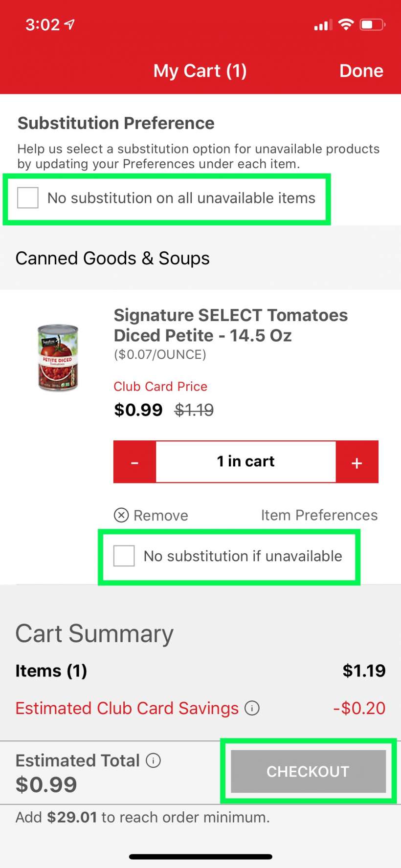Tap the CHECKOUT button
The height and width of the screenshot is (868, 401).
point(308,771)
